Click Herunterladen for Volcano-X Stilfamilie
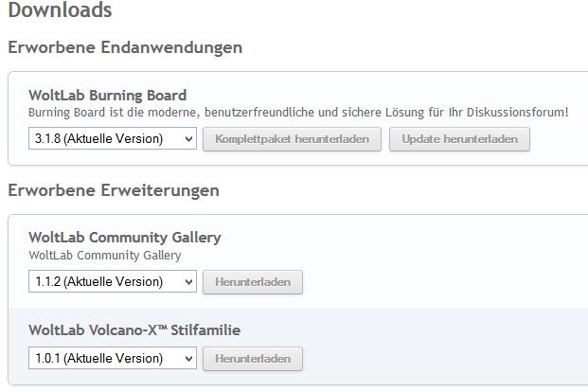588x392 pixels. (253, 359)
